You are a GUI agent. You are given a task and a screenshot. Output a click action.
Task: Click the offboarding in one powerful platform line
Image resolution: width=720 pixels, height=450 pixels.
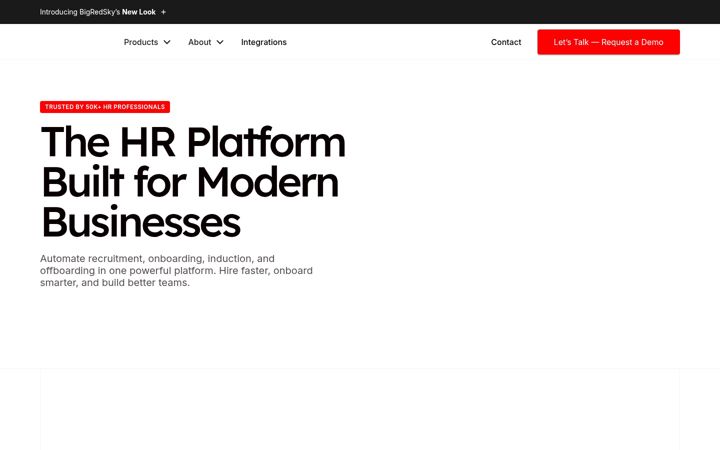[176, 270]
